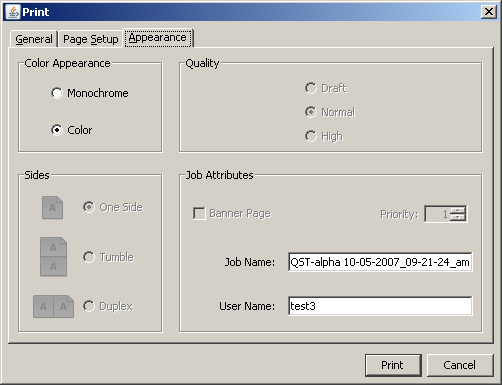The image size is (502, 385).
Task: Select the Tumble radio option
Action: (x=89, y=257)
